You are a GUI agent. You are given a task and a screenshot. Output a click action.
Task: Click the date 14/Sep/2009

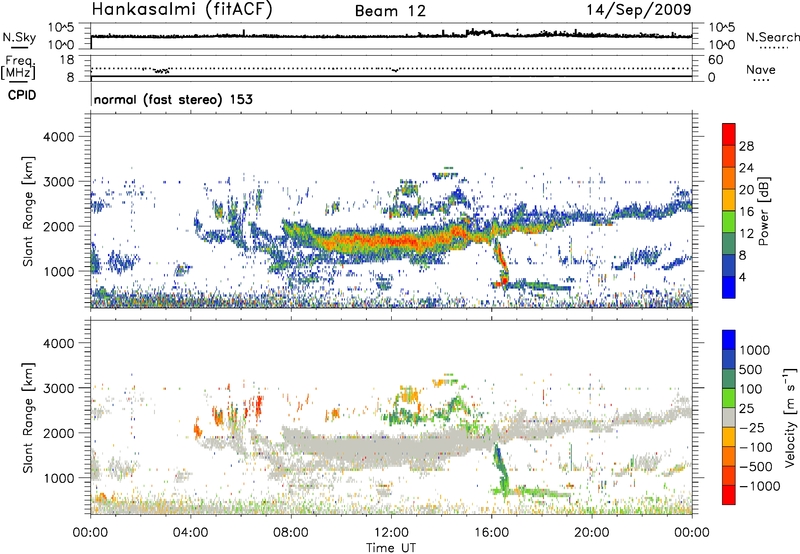tap(639, 9)
